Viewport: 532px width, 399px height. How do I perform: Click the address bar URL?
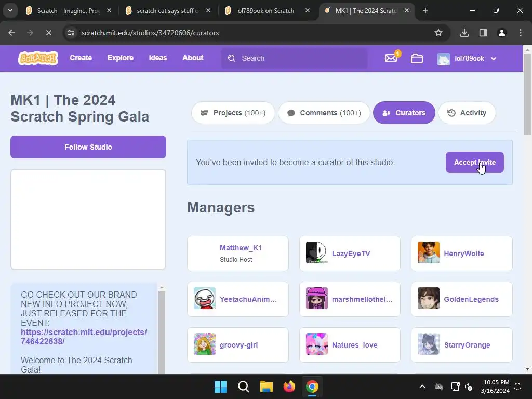pyautogui.click(x=150, y=33)
